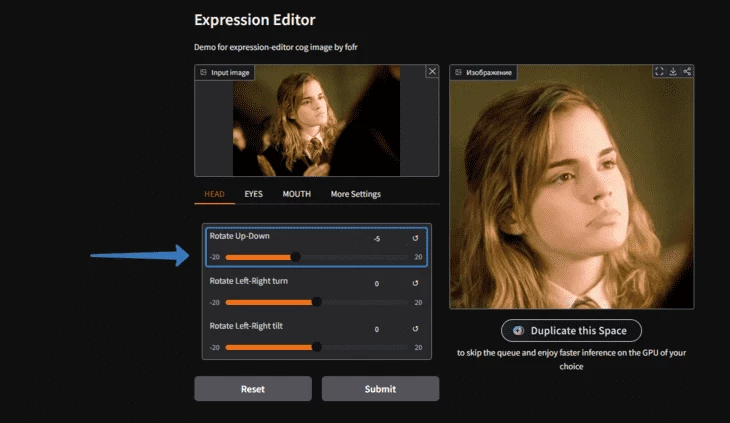The image size is (730, 423).
Task: Click the uploaded input image preview
Action: (x=316, y=121)
